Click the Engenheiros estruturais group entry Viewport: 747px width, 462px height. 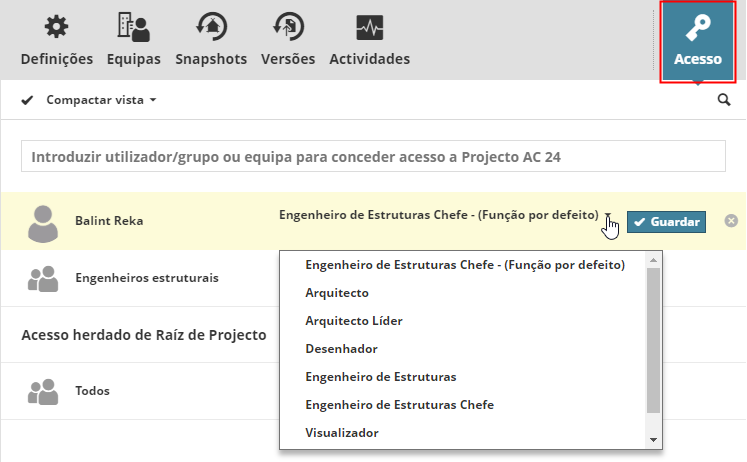click(146, 278)
